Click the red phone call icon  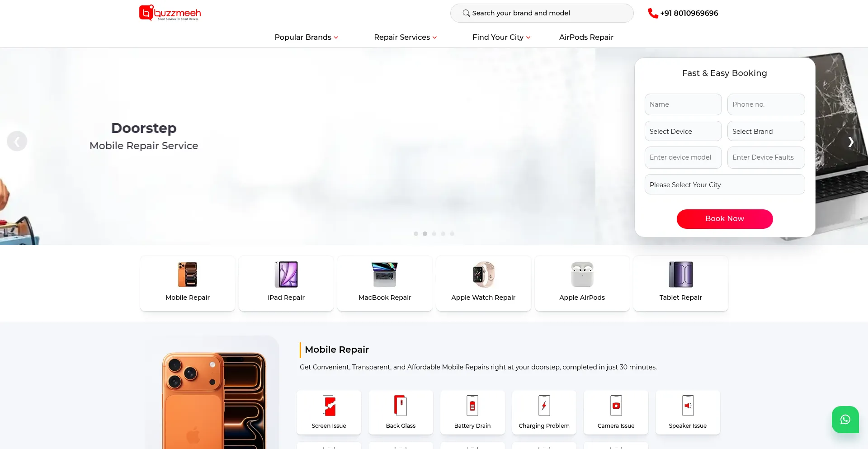(x=653, y=13)
